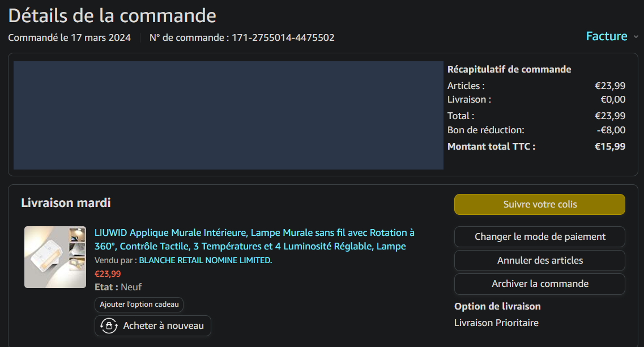Screen dimensions: 644x347
Task: Choose Archiver la commande
Action: pyautogui.click(x=539, y=284)
